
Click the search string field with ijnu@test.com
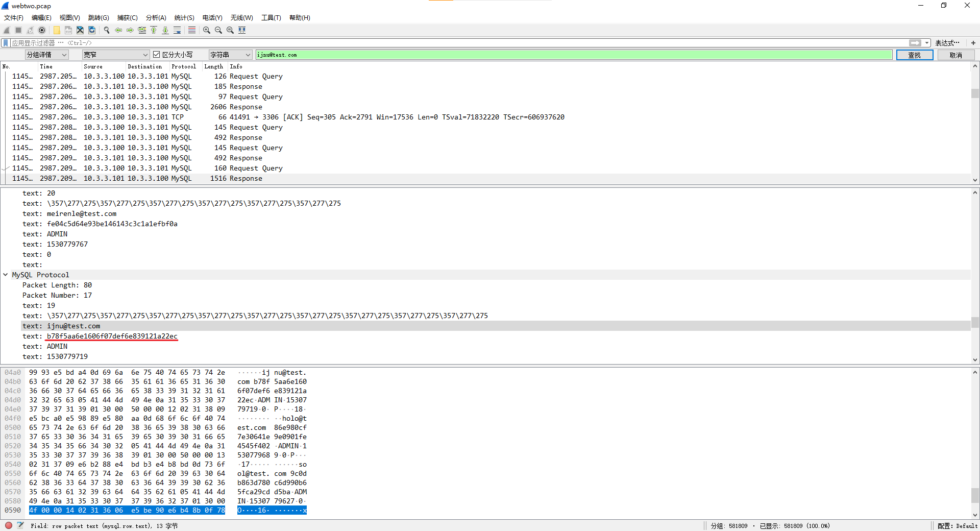[x=574, y=55]
